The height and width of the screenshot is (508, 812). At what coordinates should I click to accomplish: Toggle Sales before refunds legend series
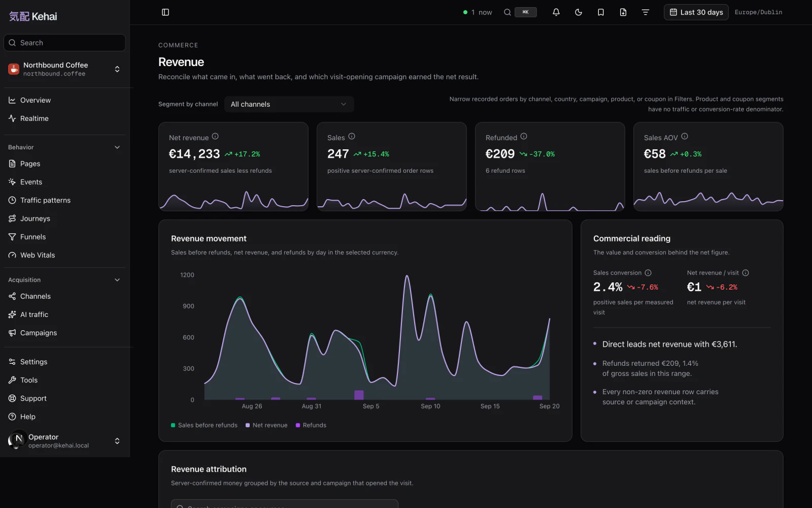click(x=204, y=425)
